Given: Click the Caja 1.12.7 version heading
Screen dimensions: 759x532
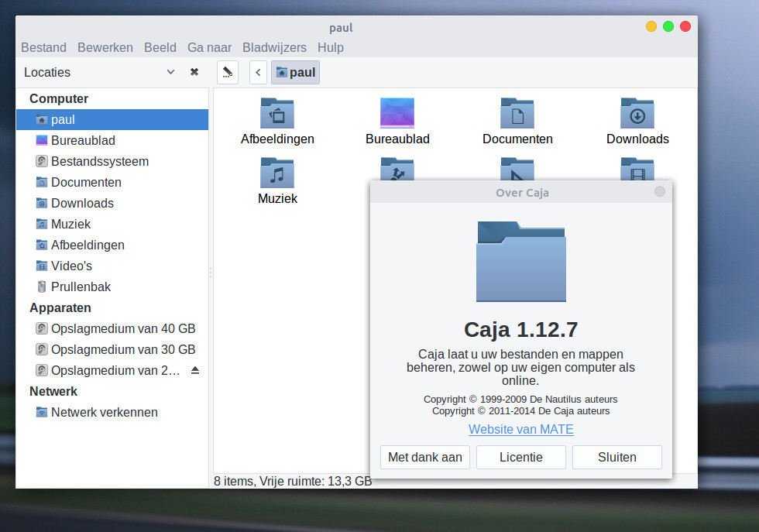Looking at the screenshot, I should click(520, 330).
